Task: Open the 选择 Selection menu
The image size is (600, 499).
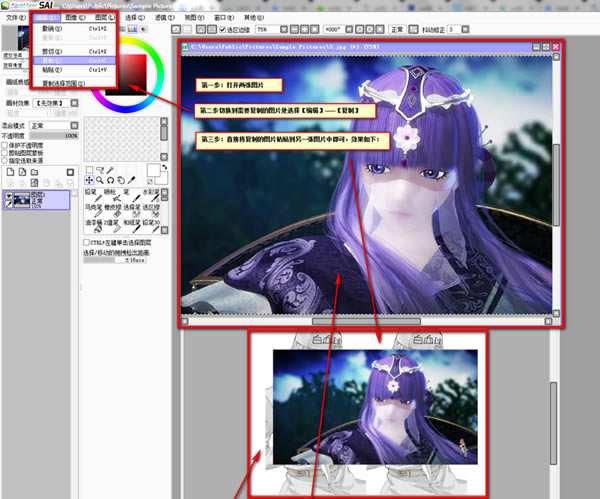Action: [x=135, y=18]
